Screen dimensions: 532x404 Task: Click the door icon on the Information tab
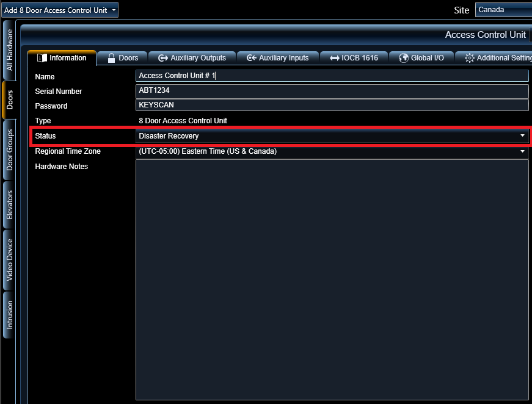tap(42, 58)
